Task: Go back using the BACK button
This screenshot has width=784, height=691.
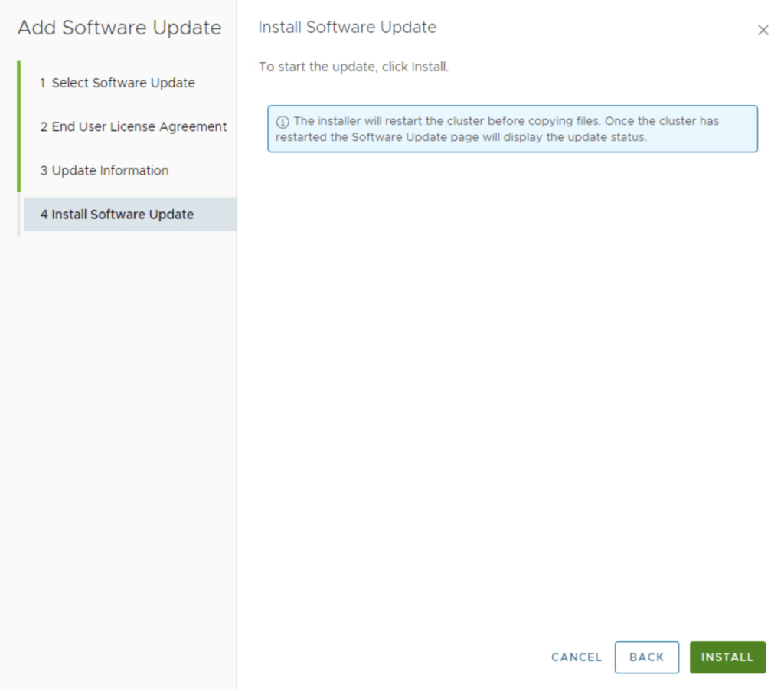Action: [646, 657]
